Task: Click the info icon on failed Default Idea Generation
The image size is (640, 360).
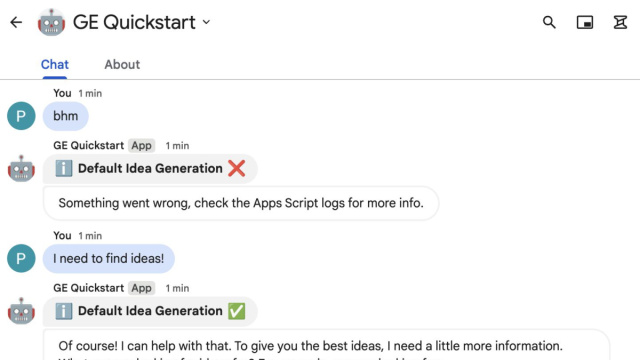Action: point(64,168)
